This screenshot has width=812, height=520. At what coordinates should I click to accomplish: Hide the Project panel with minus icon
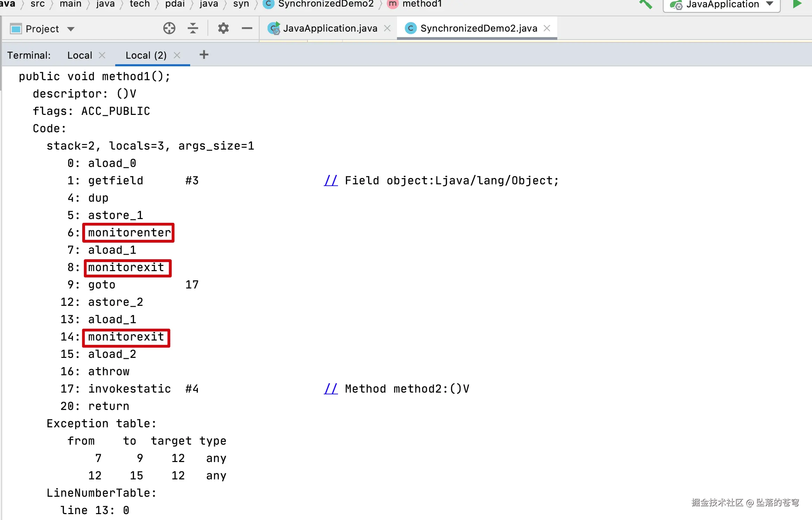click(x=247, y=28)
